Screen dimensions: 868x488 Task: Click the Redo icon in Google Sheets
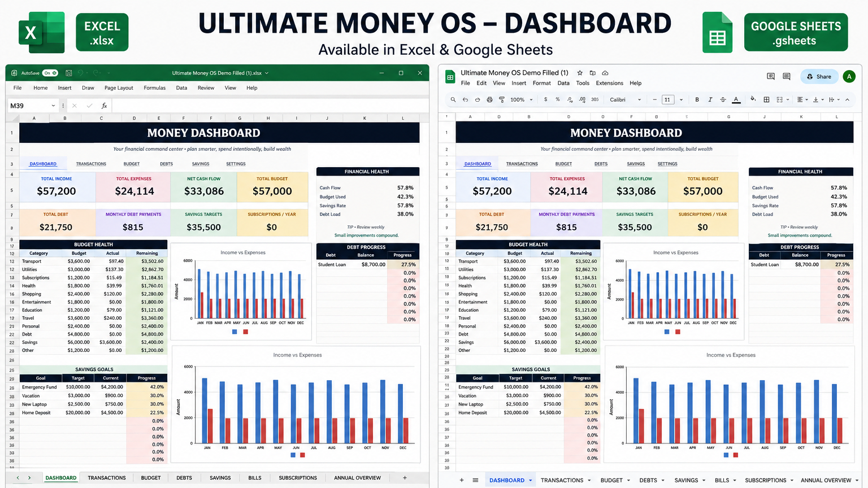click(478, 99)
